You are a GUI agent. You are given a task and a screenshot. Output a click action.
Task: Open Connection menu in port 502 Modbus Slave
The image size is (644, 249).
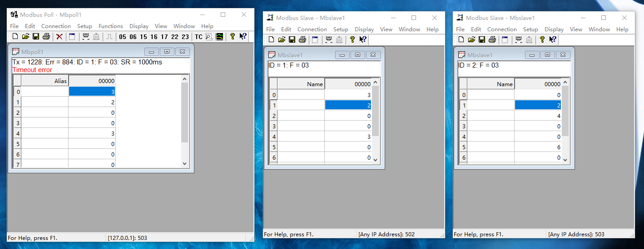pos(312,29)
